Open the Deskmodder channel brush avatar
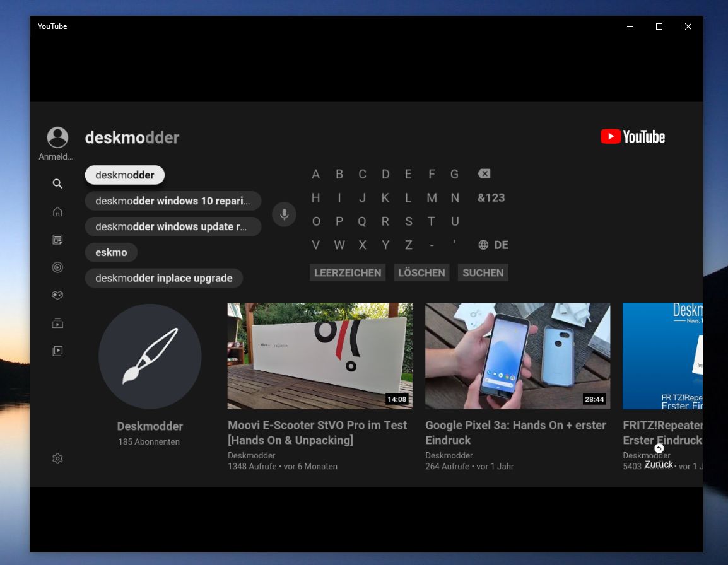Screen dimensions: 728x565 (x=150, y=356)
